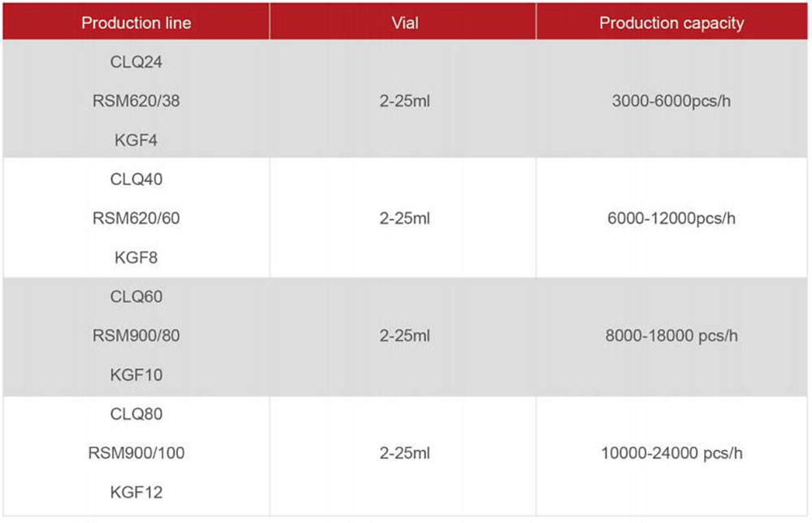Click the RSM900/100 entry
812x523 pixels.
[x=136, y=453]
